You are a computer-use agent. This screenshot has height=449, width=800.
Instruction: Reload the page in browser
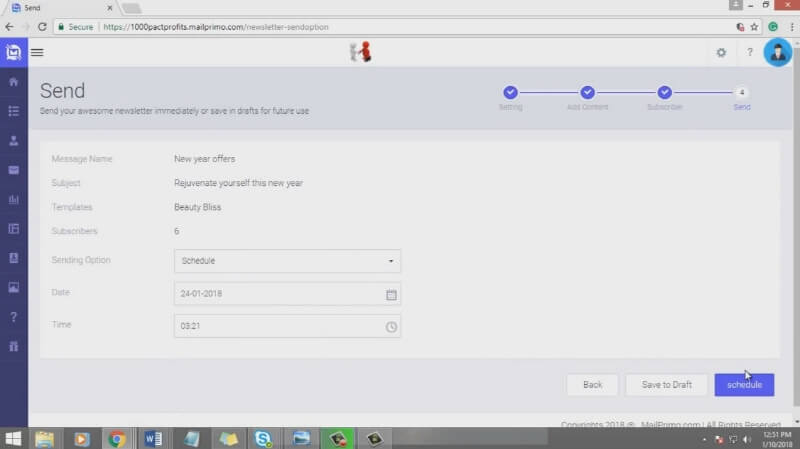pyautogui.click(x=42, y=27)
